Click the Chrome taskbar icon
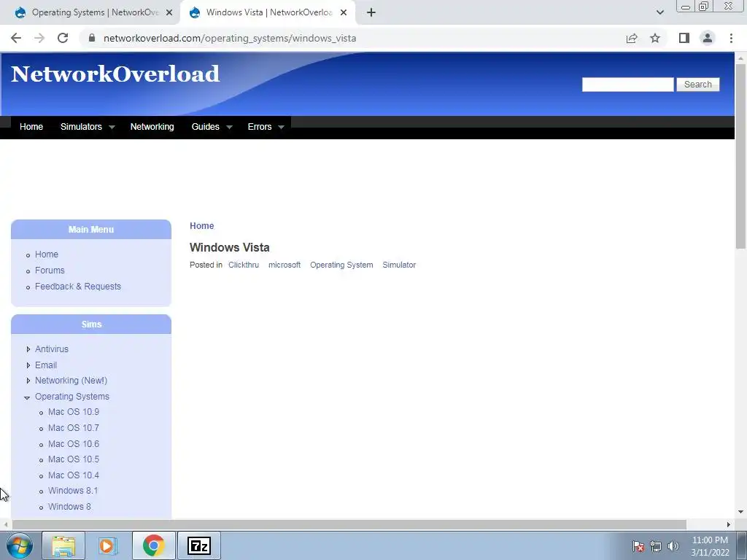The width and height of the screenshot is (747, 560). coord(153,545)
